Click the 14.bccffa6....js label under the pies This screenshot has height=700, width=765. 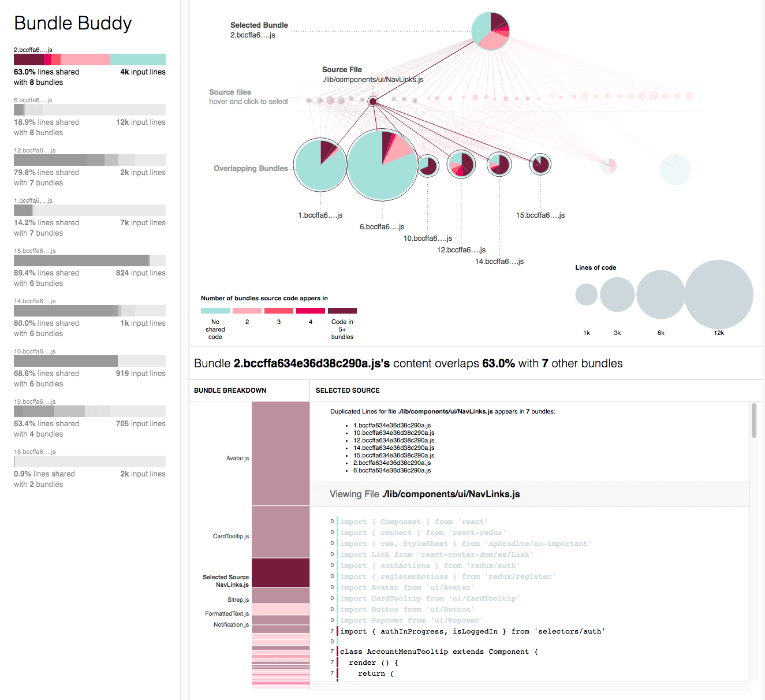point(499,262)
